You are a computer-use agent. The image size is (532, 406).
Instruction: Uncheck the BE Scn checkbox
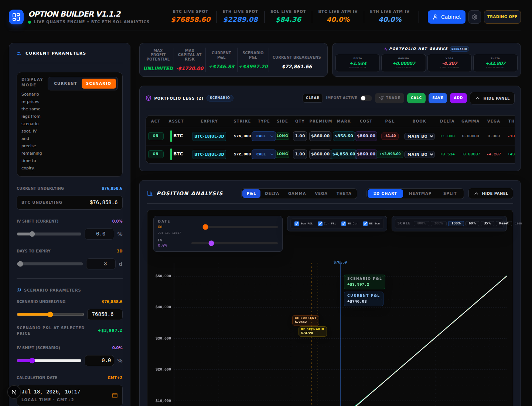(x=365, y=224)
